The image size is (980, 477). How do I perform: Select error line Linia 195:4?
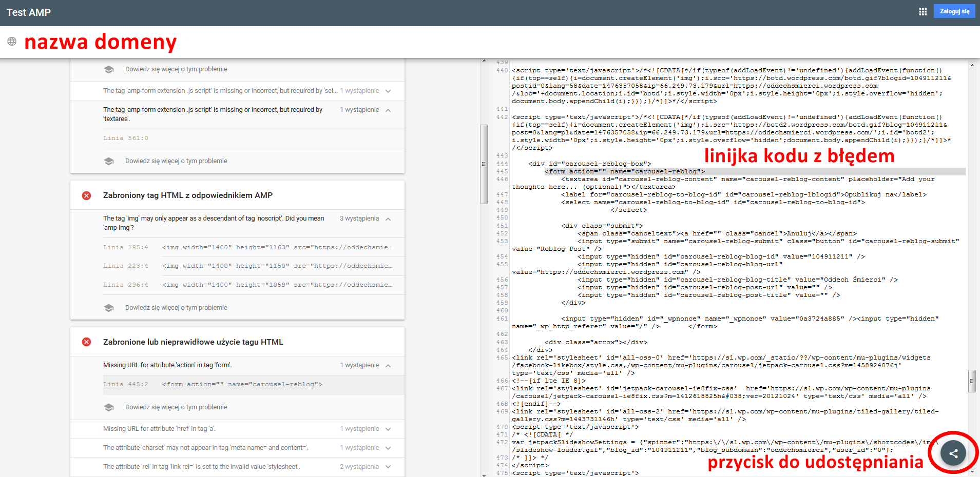click(254, 248)
